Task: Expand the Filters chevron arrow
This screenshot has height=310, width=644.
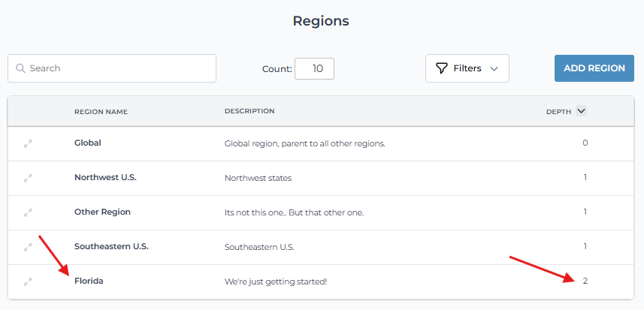Action: 494,68
